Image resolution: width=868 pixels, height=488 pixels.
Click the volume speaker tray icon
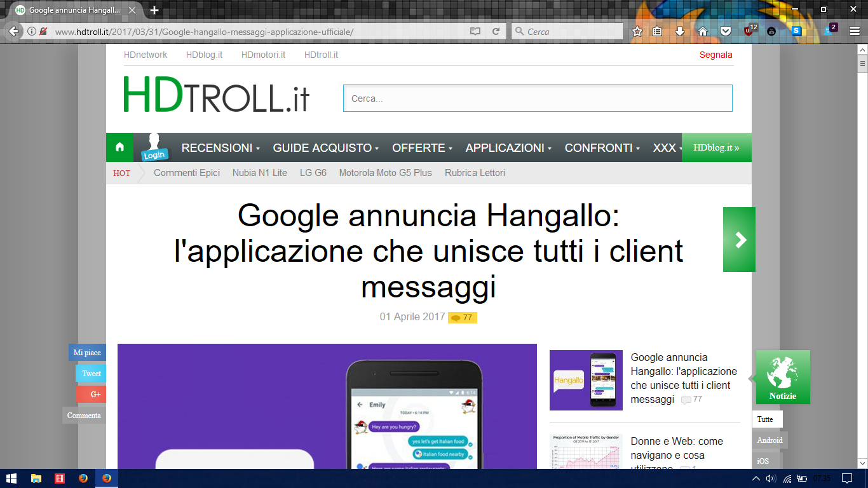click(771, 478)
